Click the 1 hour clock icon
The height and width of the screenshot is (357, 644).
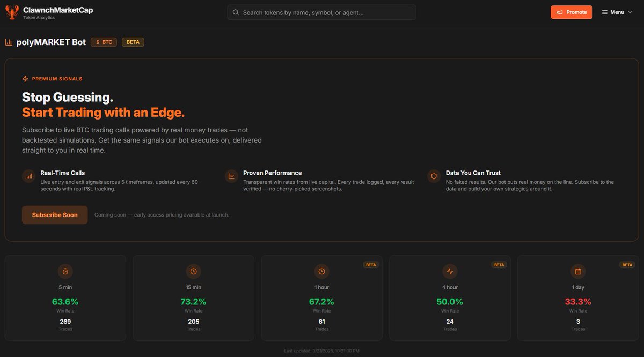pyautogui.click(x=321, y=271)
